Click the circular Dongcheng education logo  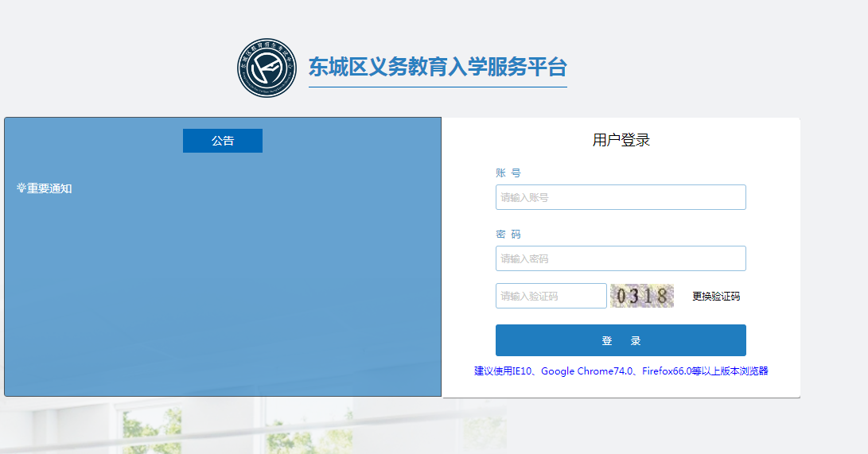pos(267,68)
